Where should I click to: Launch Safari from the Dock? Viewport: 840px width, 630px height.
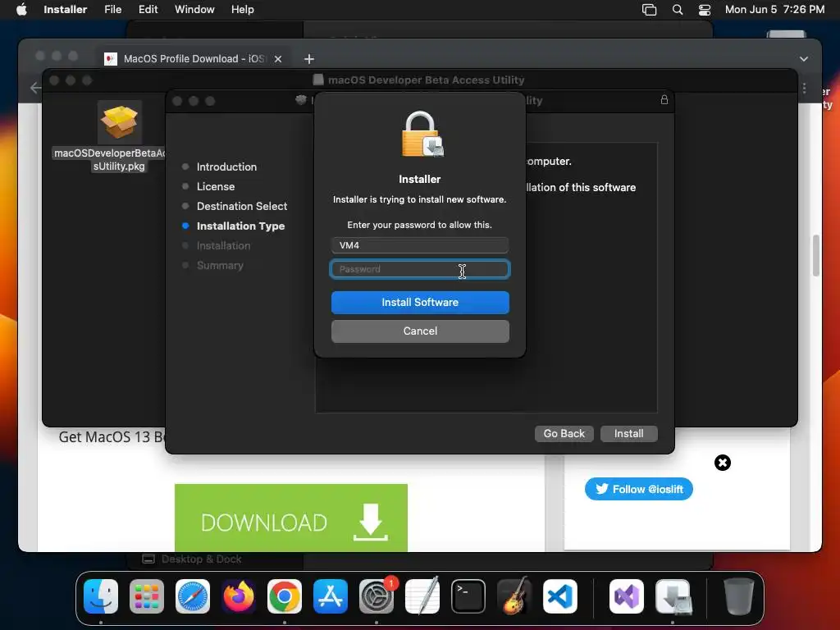pos(192,596)
